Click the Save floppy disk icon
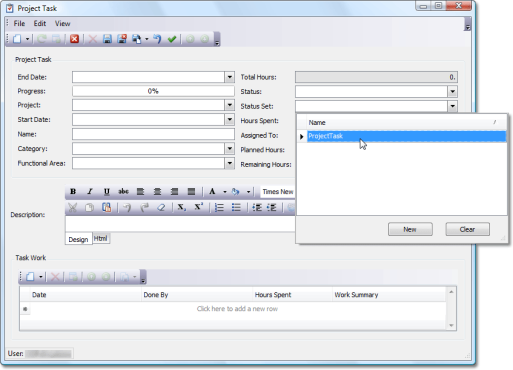 click(107, 39)
